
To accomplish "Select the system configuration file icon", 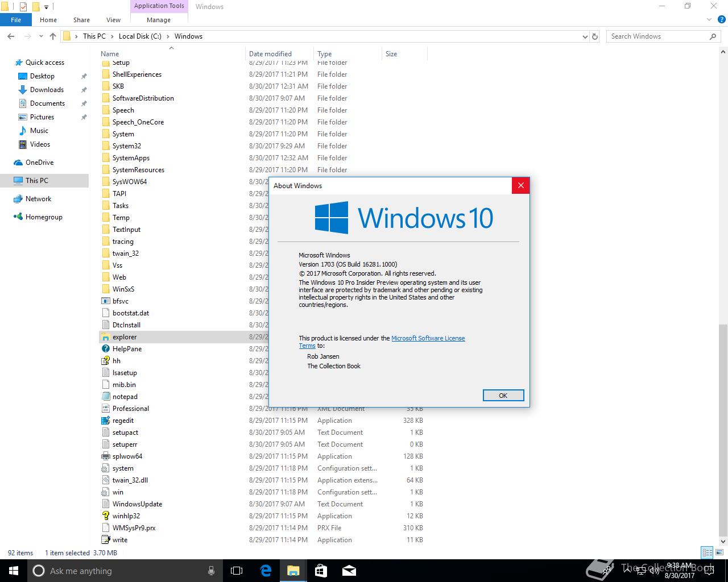I will point(105,468).
